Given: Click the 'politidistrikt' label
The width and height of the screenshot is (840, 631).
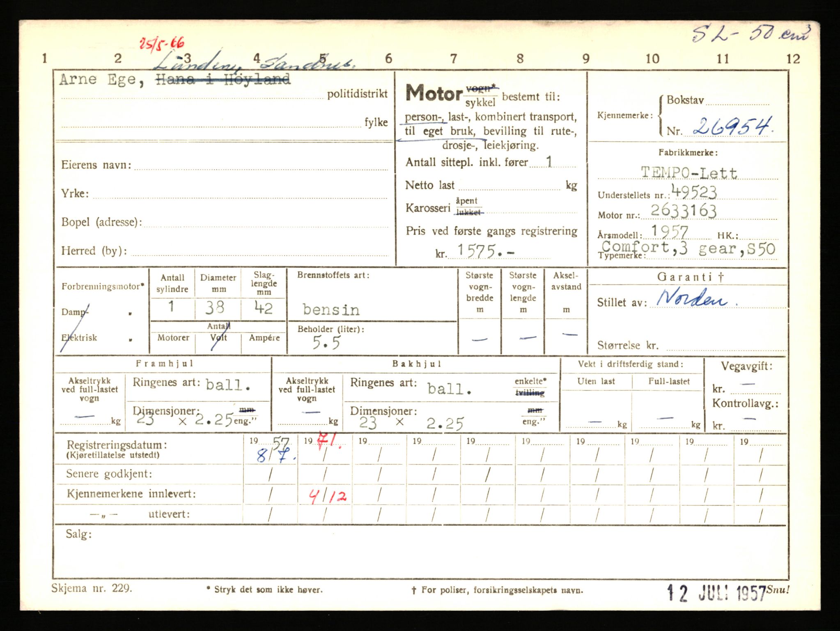Looking at the screenshot, I should 357,94.
